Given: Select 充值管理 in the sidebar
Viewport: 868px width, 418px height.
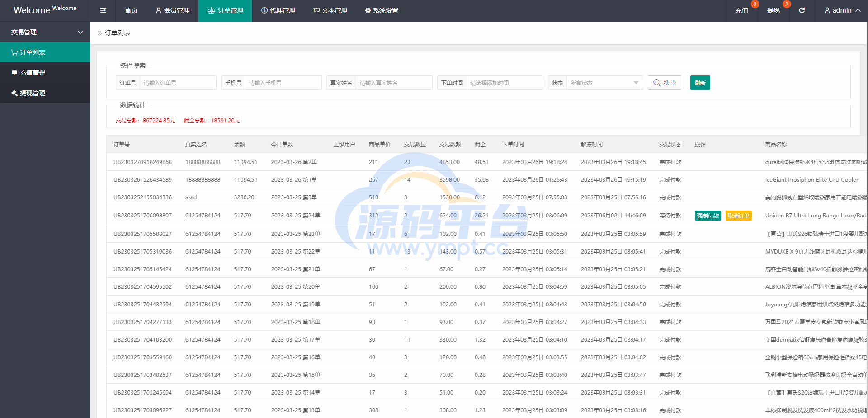Looking at the screenshot, I should click(45, 73).
